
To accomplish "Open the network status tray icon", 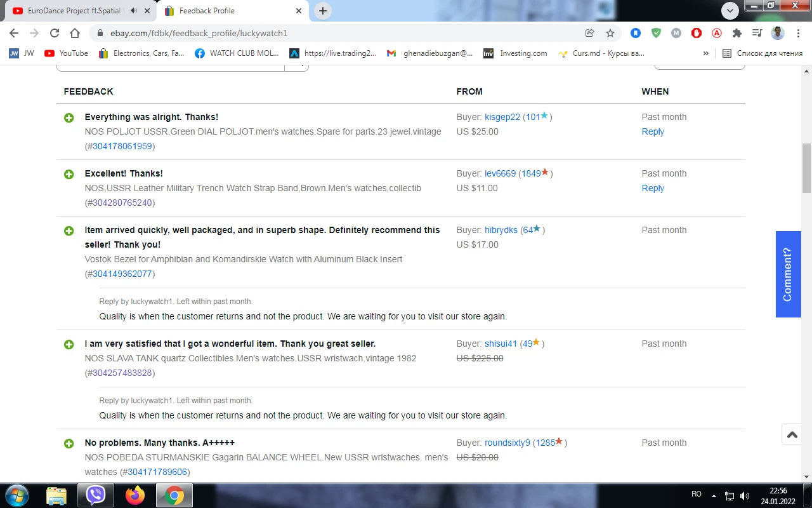I will (x=730, y=495).
